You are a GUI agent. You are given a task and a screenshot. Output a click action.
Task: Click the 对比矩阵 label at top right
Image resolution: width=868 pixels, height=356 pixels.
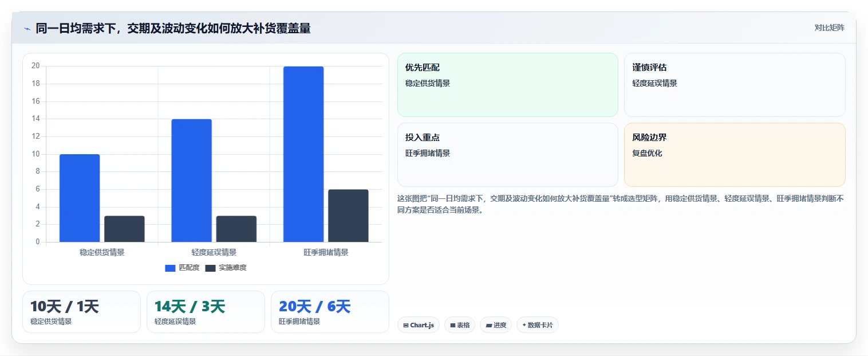[x=829, y=28]
